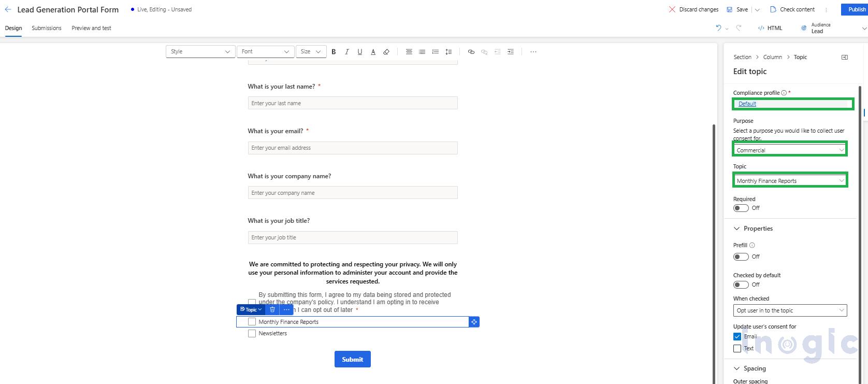Show info about Compliance profile

pos(784,93)
